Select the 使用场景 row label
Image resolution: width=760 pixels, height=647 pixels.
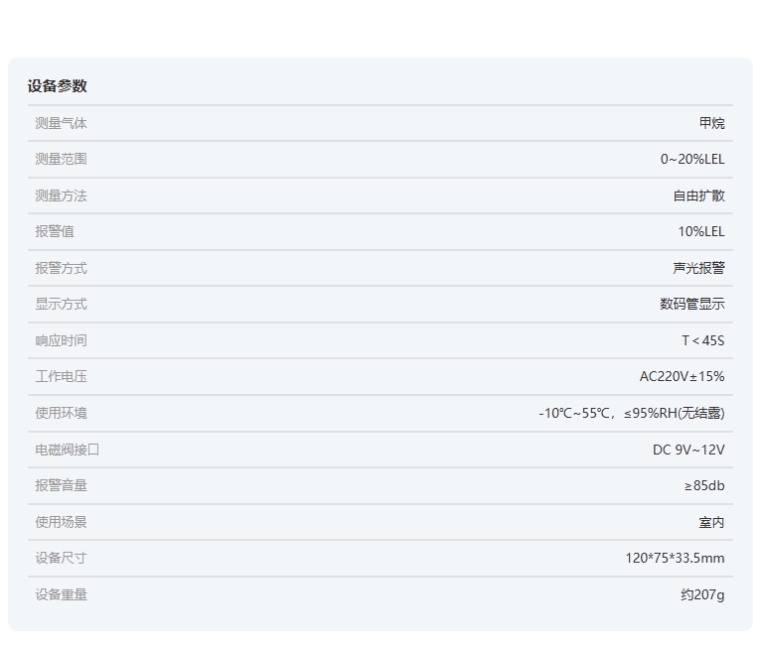pyautogui.click(x=61, y=521)
